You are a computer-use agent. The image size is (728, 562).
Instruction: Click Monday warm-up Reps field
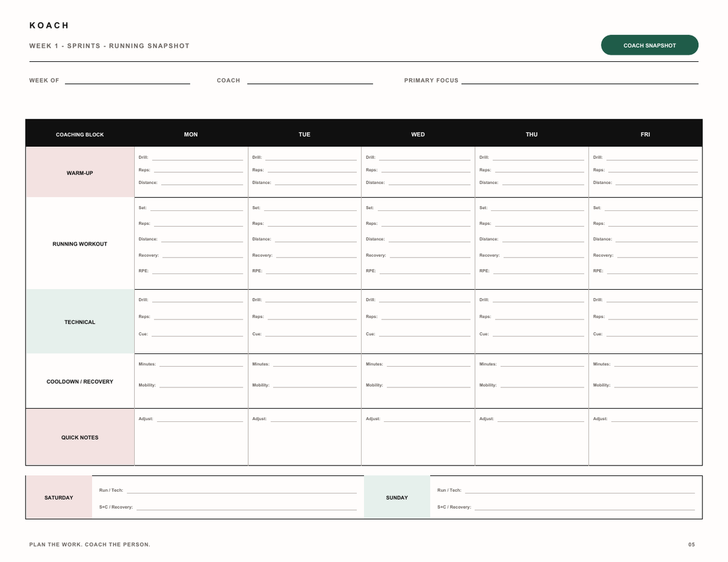pyautogui.click(x=198, y=170)
